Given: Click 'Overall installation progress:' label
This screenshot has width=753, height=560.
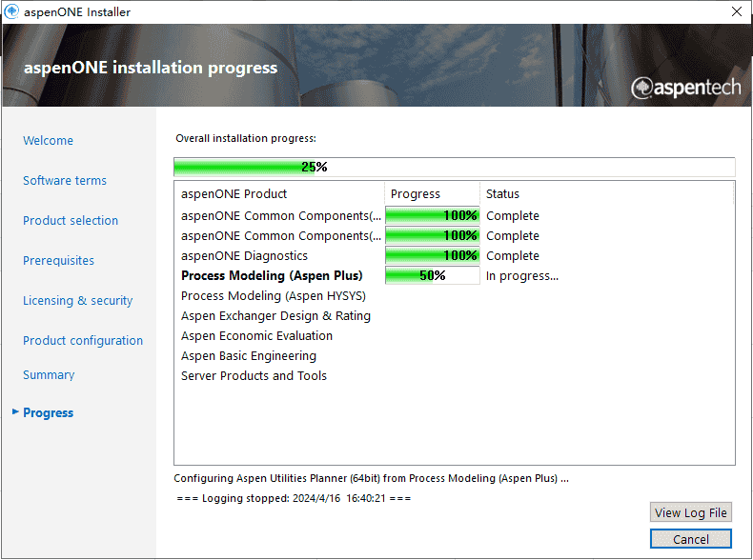Looking at the screenshot, I should pos(246,138).
